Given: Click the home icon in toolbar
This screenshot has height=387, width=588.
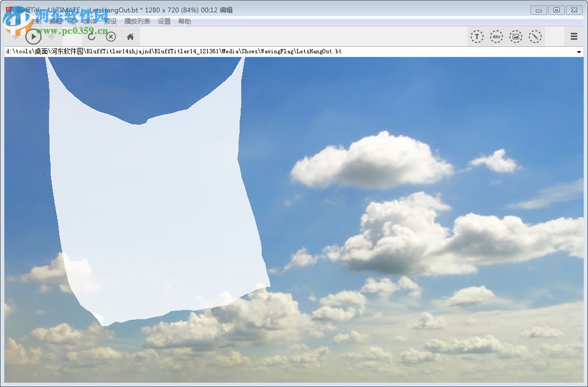Looking at the screenshot, I should point(129,37).
